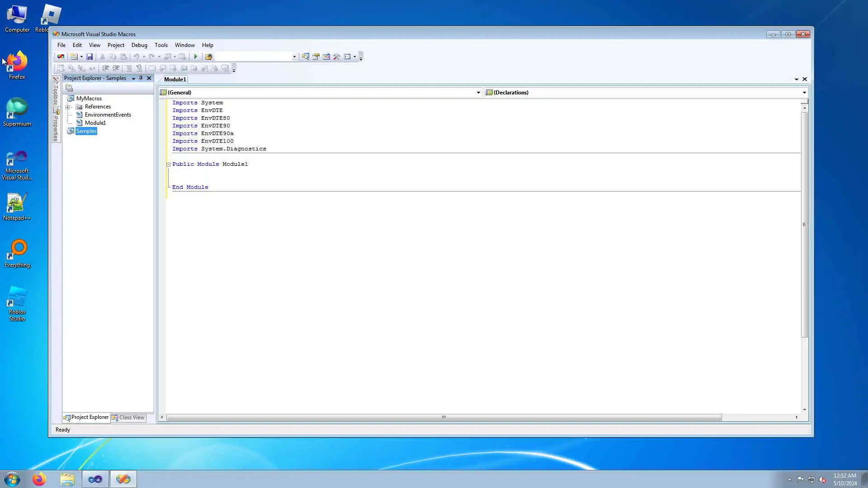This screenshot has width=868, height=488.
Task: Click the Increase indent icon
Action: point(116,68)
